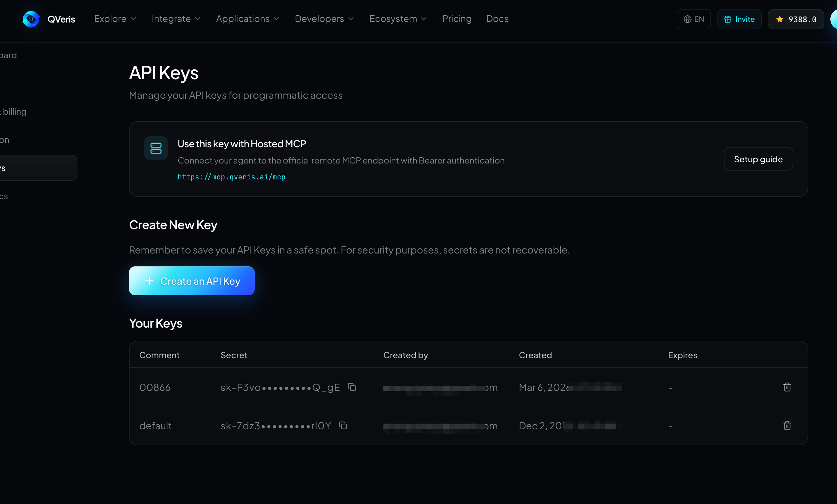Select the dashboard sidebar item
837x504 pixels.
point(8,55)
